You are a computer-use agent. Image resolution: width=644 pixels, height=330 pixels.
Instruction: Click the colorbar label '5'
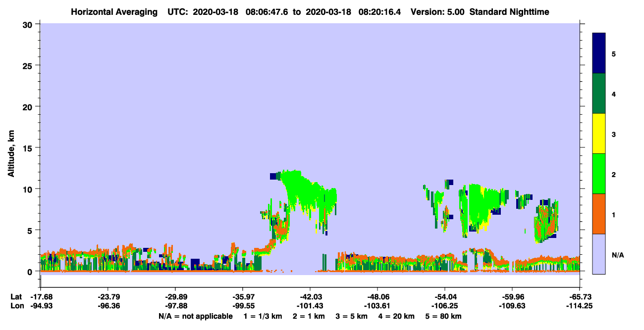coord(614,54)
